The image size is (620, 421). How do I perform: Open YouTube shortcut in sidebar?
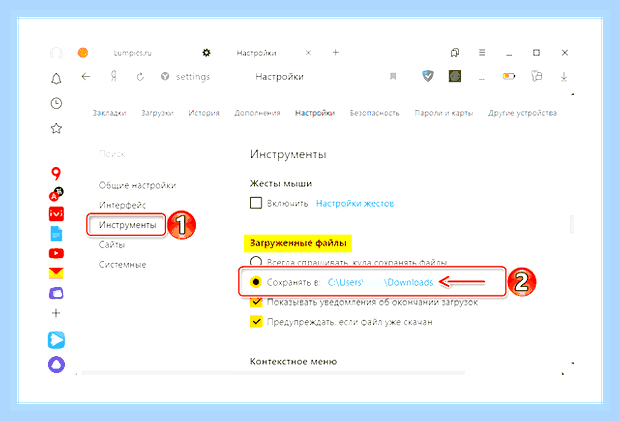[56, 253]
